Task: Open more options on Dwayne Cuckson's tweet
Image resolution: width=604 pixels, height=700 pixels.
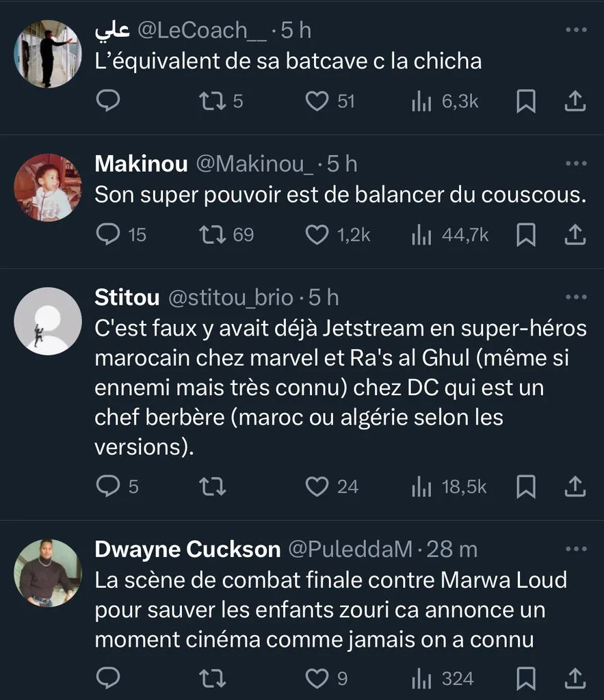Action: pos(576,549)
